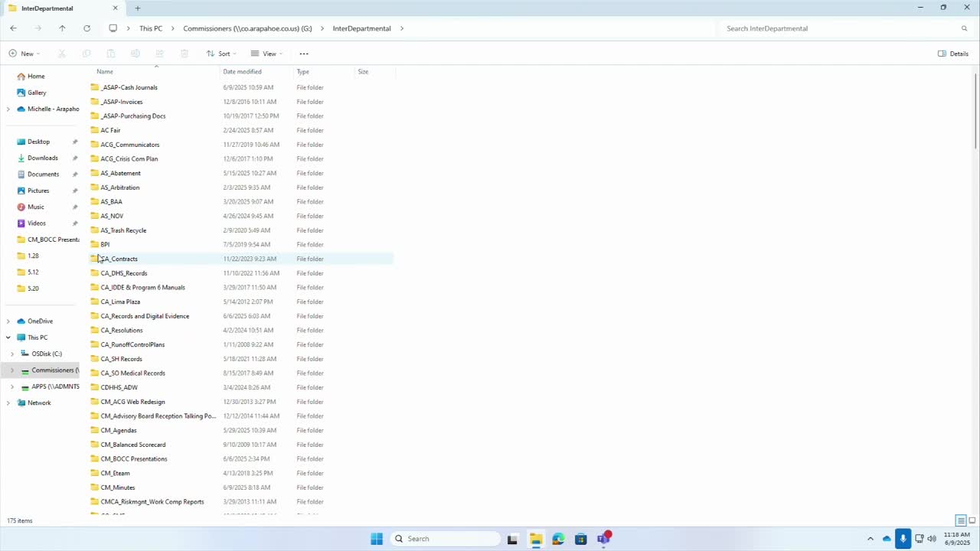The width and height of the screenshot is (980, 551).
Task: Select the Gallery item in sidebar
Action: [37, 93]
